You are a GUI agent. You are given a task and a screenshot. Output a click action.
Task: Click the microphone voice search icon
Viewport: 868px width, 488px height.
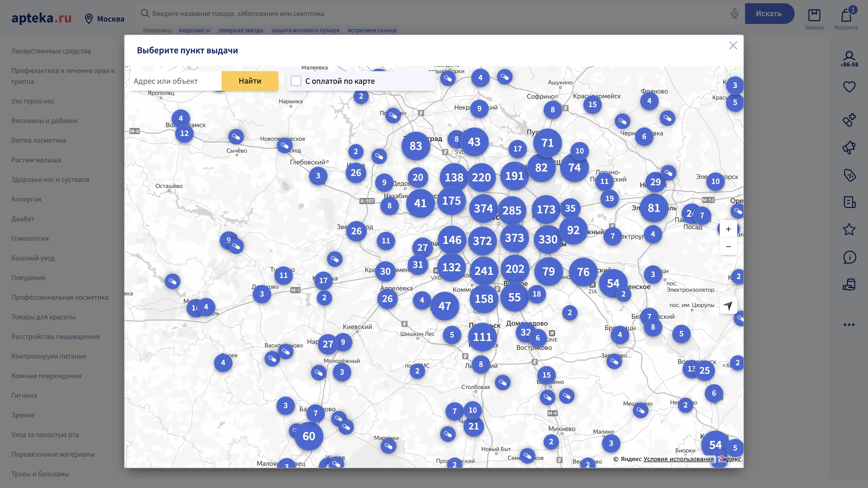734,14
